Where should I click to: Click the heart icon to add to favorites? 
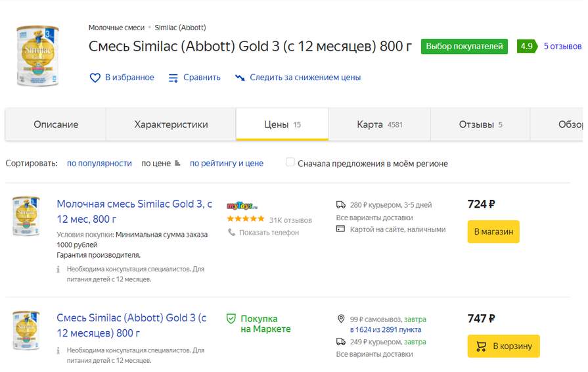[95, 78]
